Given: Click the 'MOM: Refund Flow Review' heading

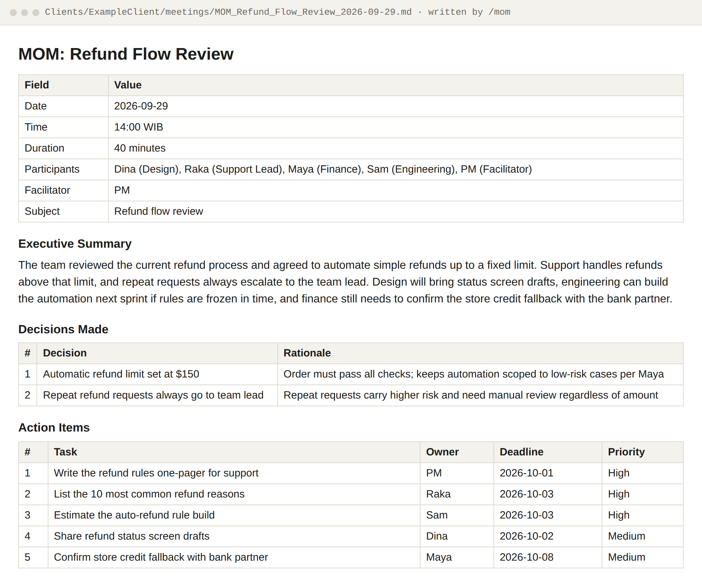Looking at the screenshot, I should 126,54.
